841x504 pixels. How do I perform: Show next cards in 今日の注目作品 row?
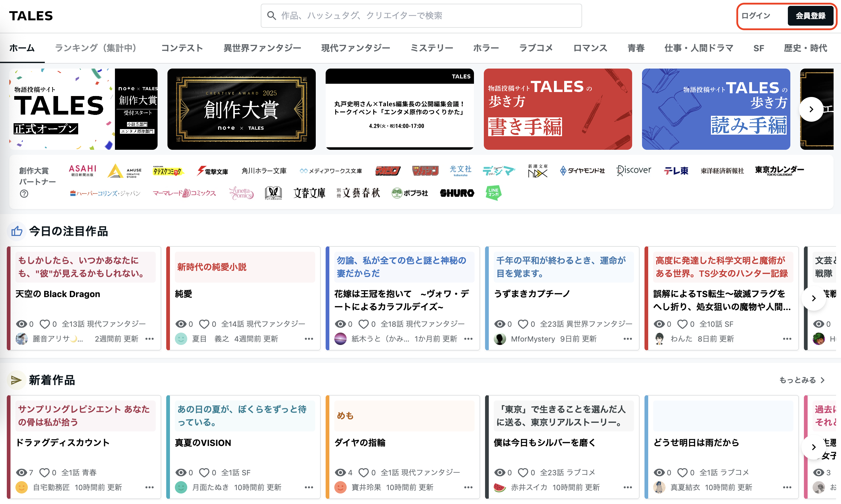(x=814, y=298)
